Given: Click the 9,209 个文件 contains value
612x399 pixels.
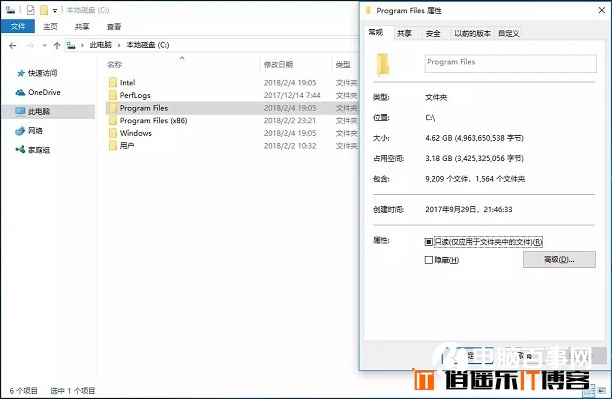Looking at the screenshot, I should coord(475,179).
